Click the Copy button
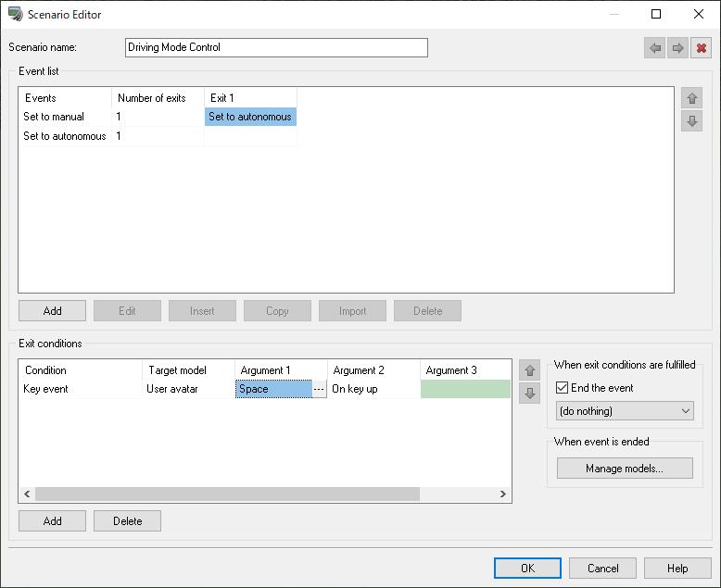Image resolution: width=721 pixels, height=588 pixels. tap(277, 311)
